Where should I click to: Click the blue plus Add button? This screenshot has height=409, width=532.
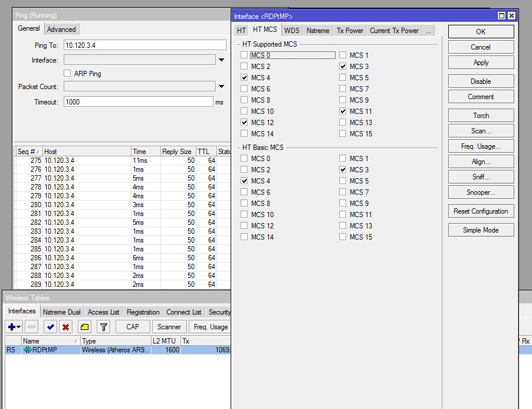(x=12, y=327)
